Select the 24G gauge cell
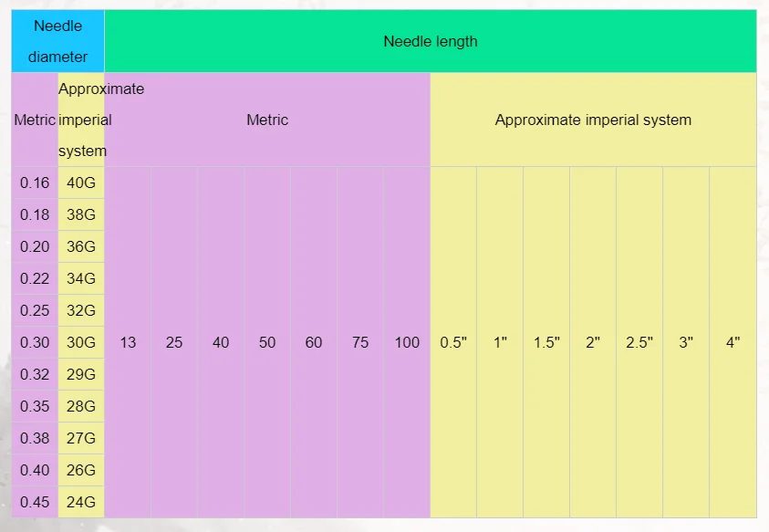Screen dimensions: 769x532 click(x=81, y=502)
